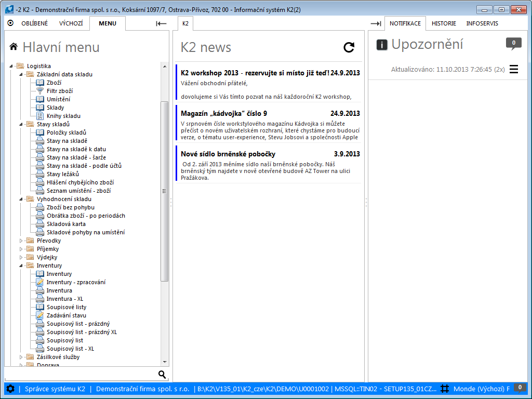The height and width of the screenshot is (399, 532).
Task: Click the status bar message bubble icon
Action: tap(520, 388)
